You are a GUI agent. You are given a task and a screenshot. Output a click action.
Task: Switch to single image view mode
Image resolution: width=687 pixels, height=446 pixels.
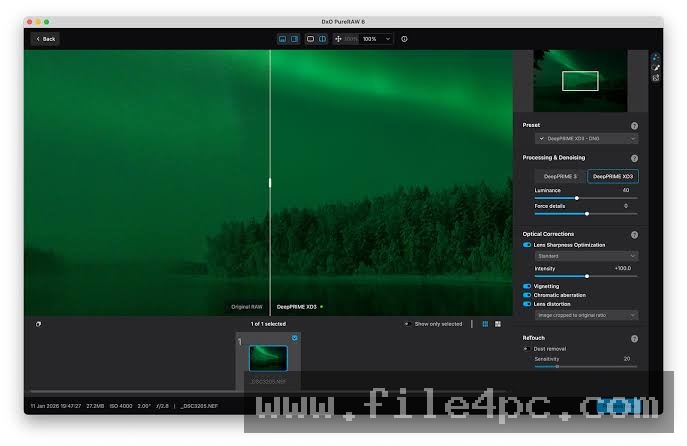[310, 39]
